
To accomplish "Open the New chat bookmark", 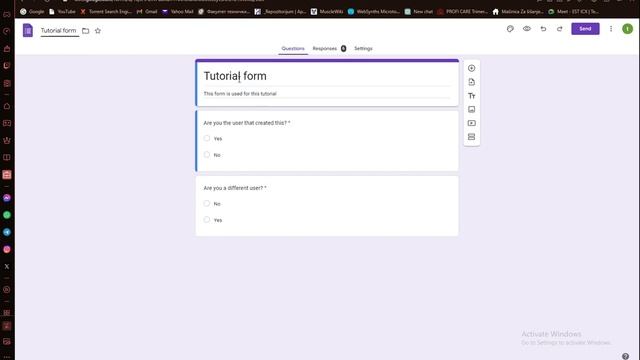I will (x=419, y=12).
